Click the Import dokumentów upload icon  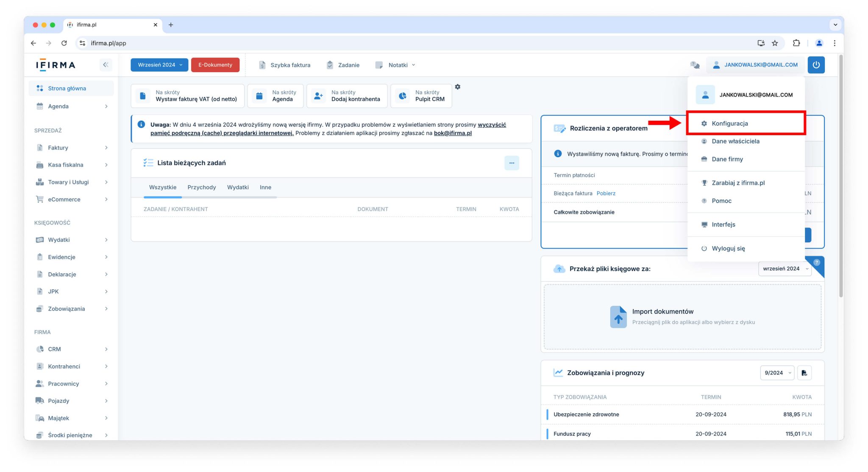coord(618,317)
